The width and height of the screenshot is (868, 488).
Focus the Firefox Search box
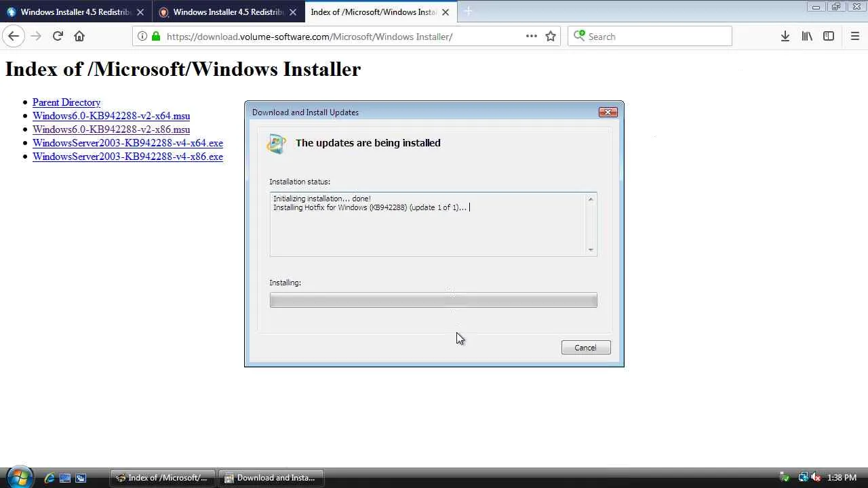650,37
